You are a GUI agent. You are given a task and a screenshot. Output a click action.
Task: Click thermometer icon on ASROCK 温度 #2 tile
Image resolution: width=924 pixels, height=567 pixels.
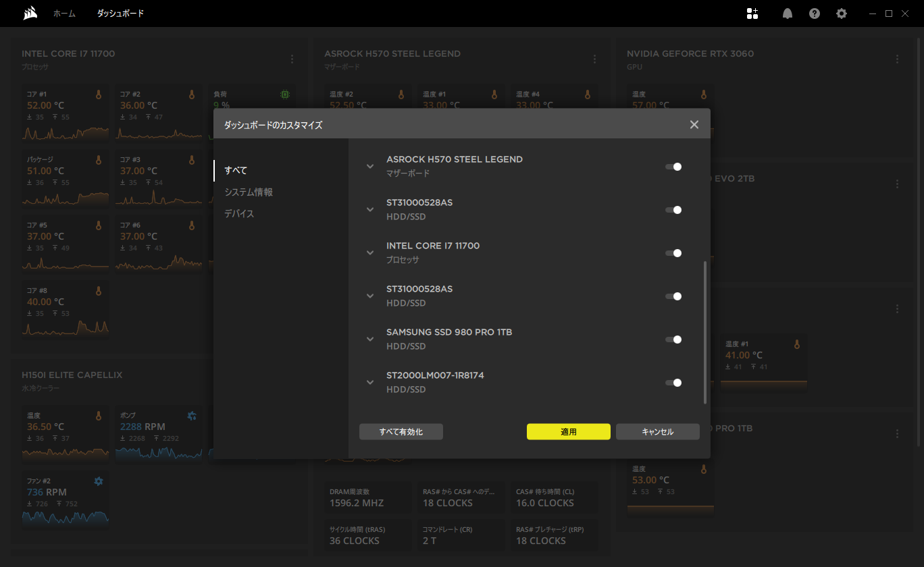click(401, 94)
